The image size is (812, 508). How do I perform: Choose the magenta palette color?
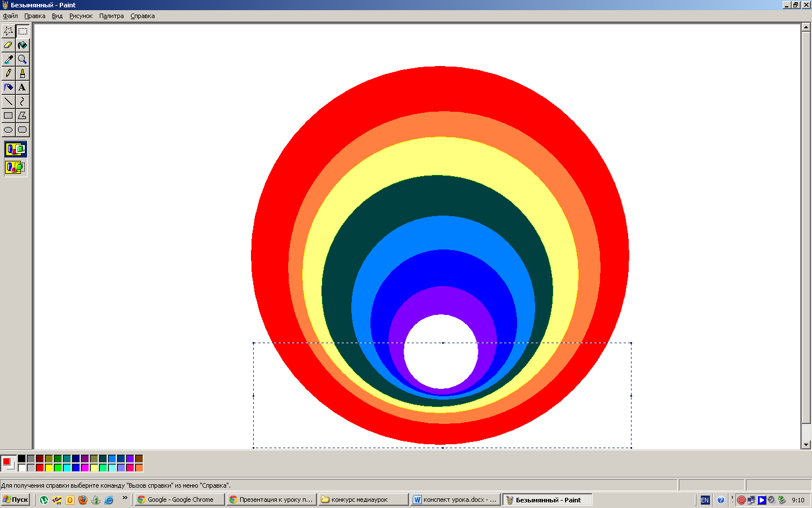coord(85,468)
